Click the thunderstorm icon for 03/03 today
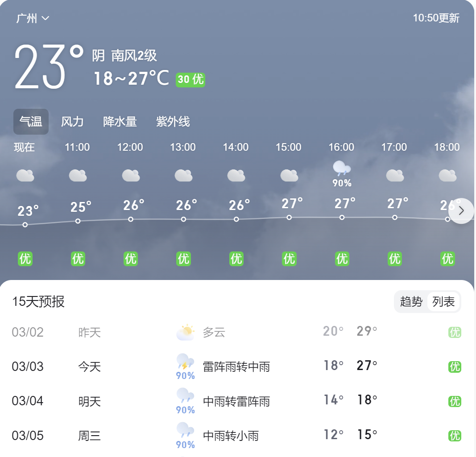This screenshot has width=476, height=457. coord(185,361)
